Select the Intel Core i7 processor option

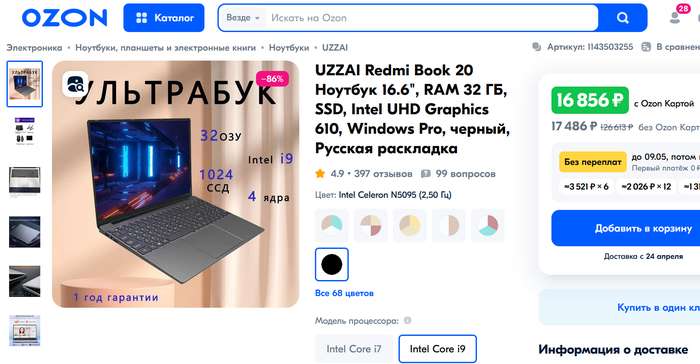[354, 349]
